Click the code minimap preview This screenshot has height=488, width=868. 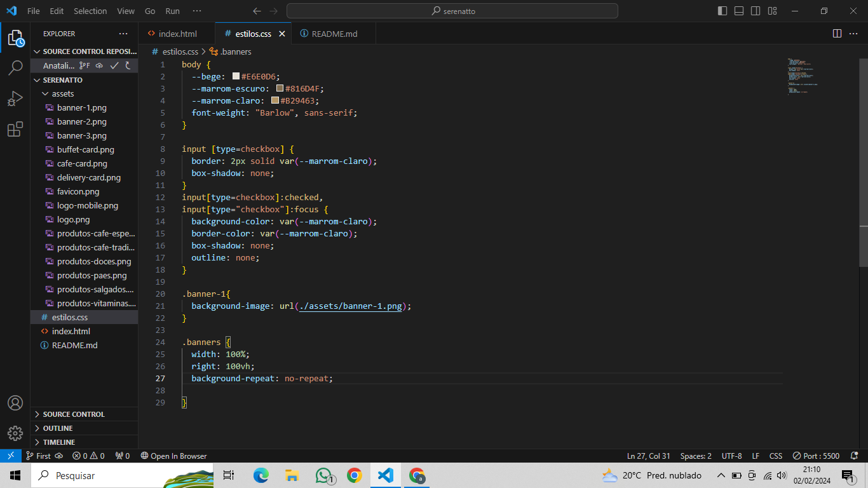click(802, 76)
